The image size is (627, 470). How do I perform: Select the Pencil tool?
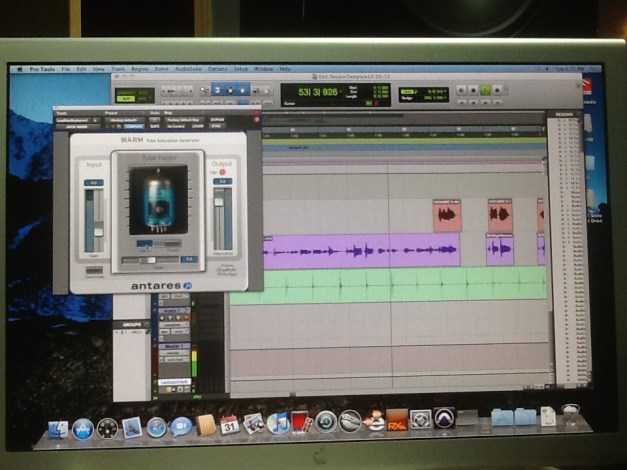pyautogui.click(x=267, y=91)
